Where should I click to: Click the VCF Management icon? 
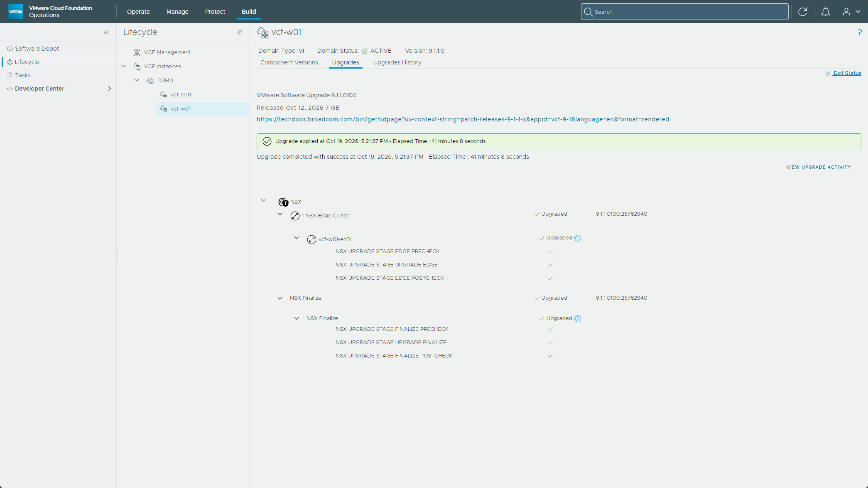[x=137, y=52]
